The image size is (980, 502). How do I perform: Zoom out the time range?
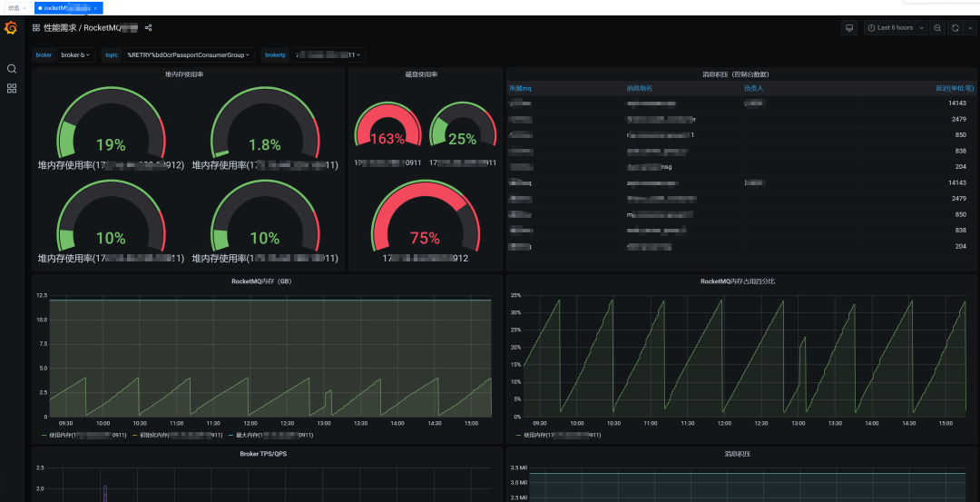936,27
